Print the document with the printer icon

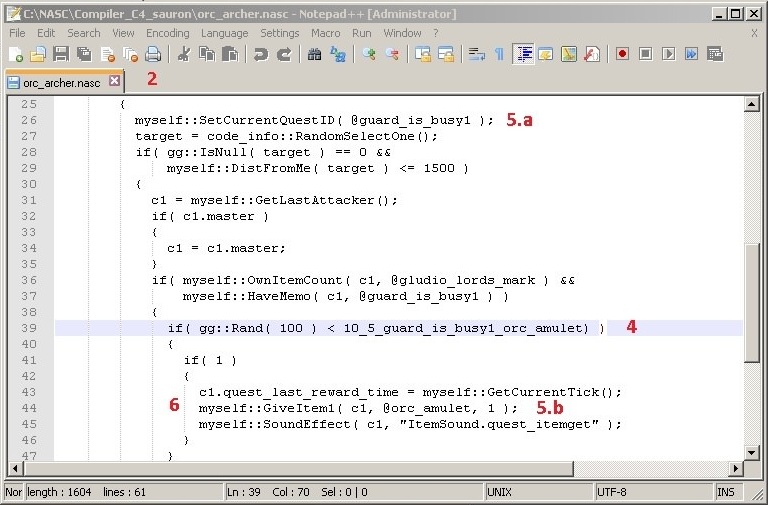click(x=153, y=54)
